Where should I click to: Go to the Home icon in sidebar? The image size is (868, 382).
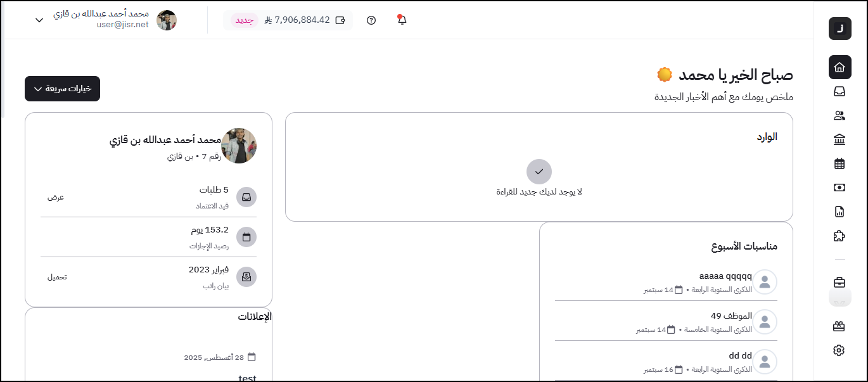[839, 67]
